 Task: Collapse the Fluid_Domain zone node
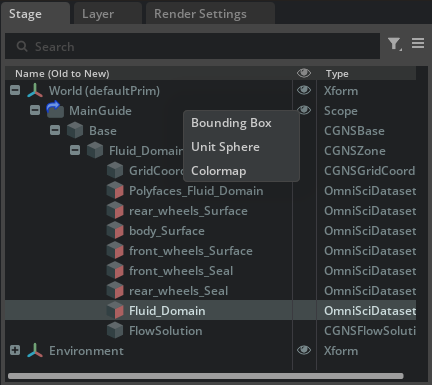click(x=75, y=150)
